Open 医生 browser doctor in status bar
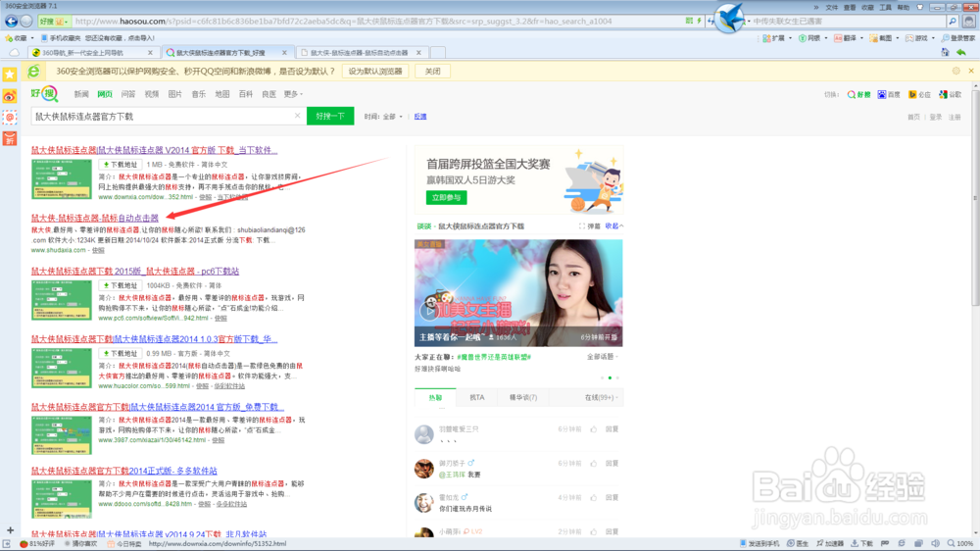Screen dimensions: 980x551 [798, 543]
